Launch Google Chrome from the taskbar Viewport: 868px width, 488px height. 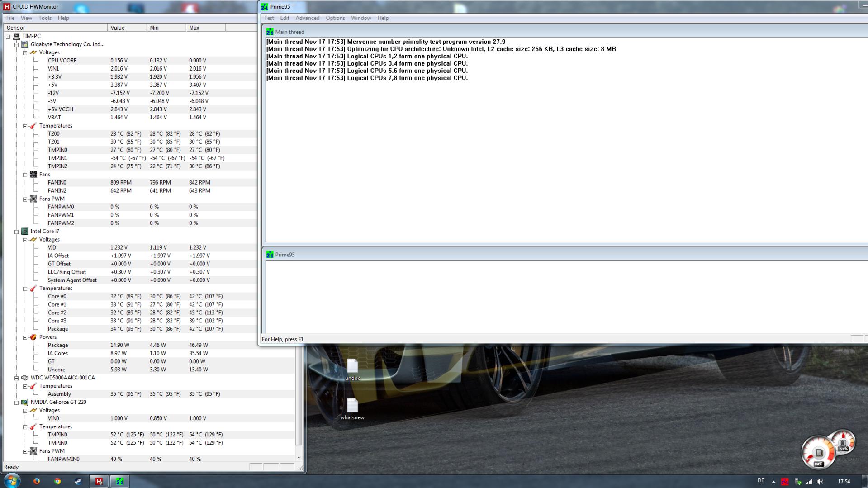[57, 481]
